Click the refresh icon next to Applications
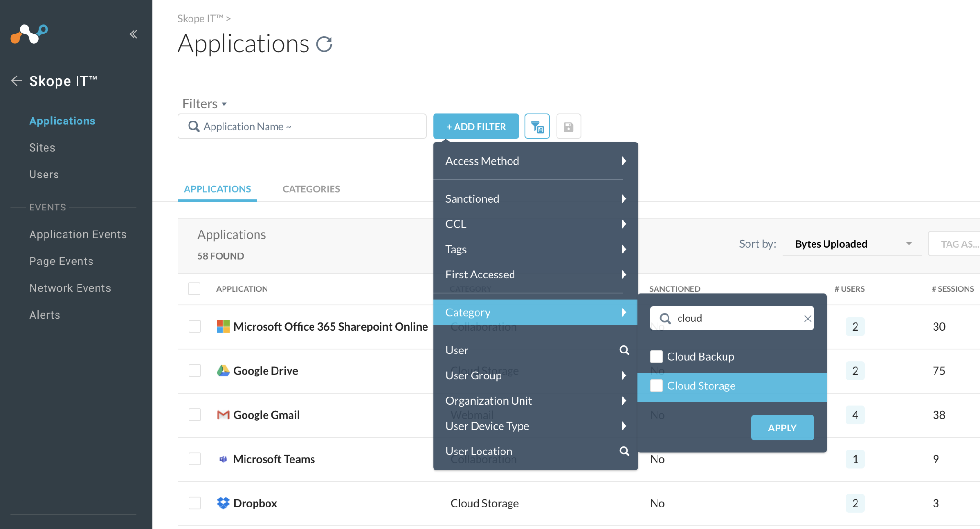 click(x=324, y=44)
